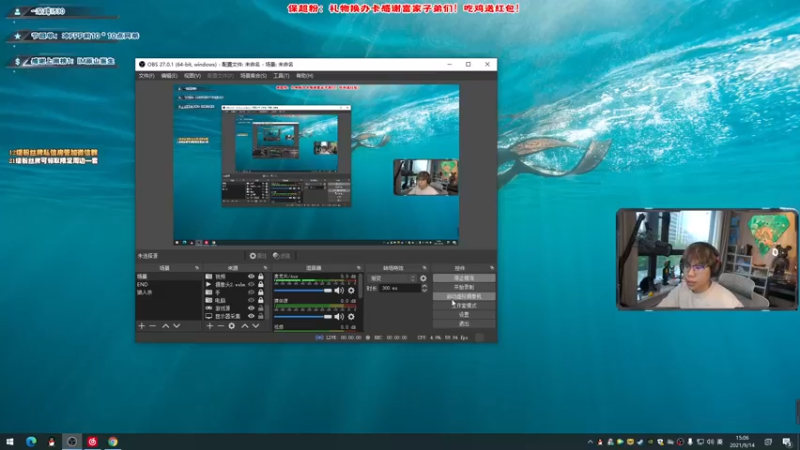Move the selected source up in Sources panel

point(245,326)
